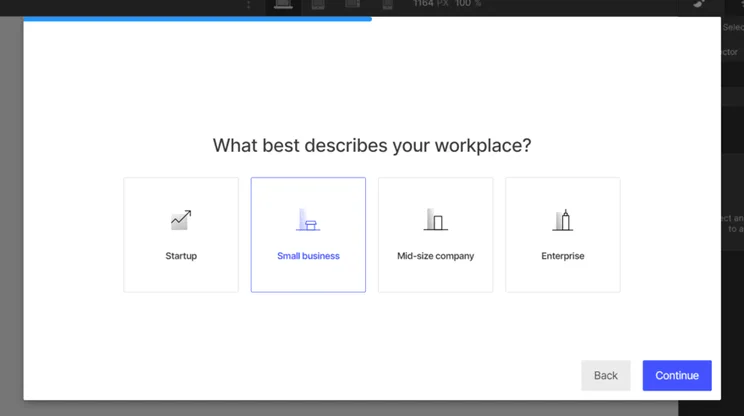
Task: Click the Enterprise skyscraper icon
Action: (563, 220)
